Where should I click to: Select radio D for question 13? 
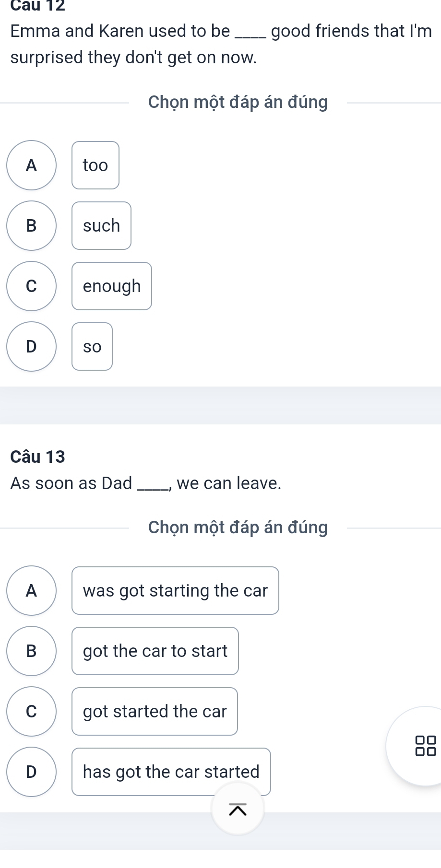pos(31,772)
